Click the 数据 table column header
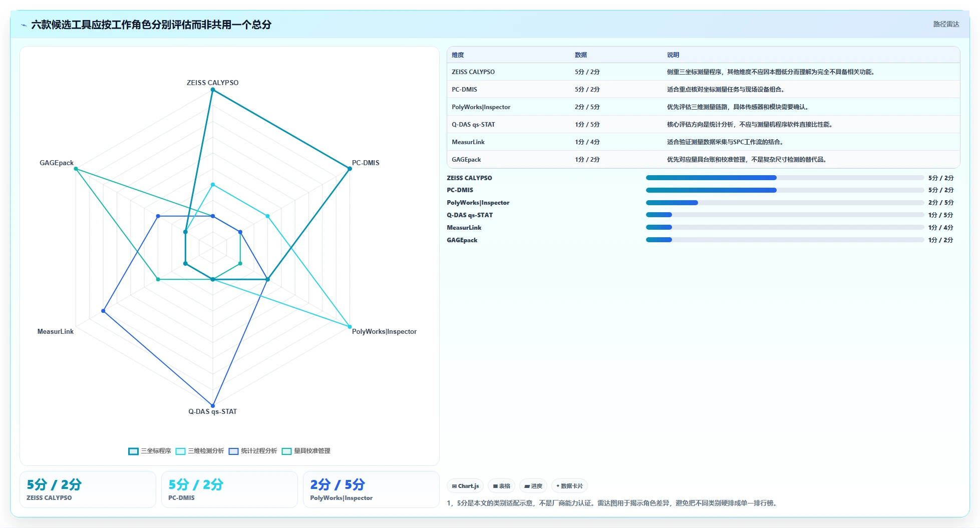 tap(581, 55)
